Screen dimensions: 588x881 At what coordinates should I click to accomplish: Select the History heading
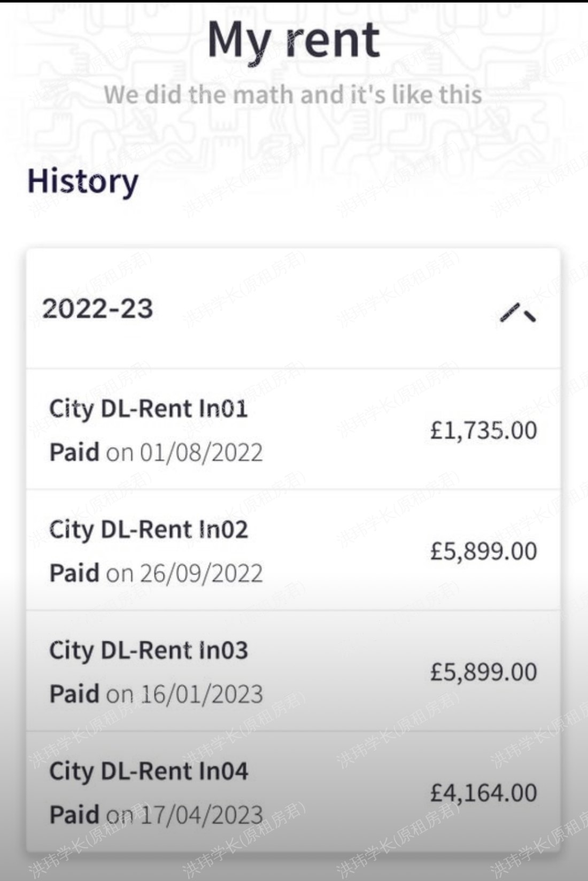click(x=83, y=182)
